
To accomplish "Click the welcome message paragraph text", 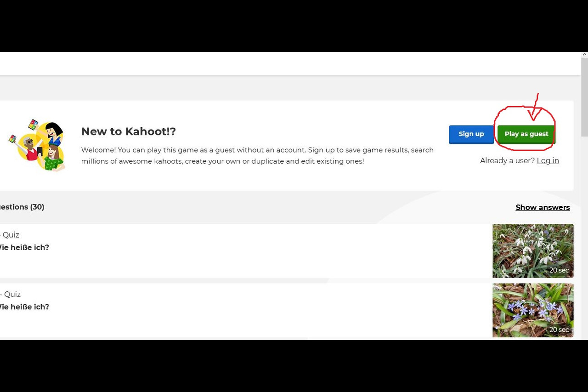I will pos(257,155).
